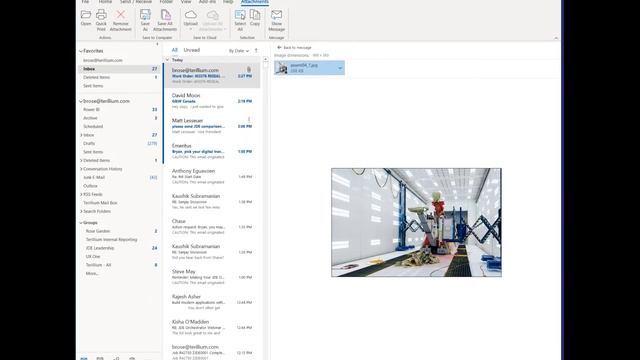This screenshot has width=640, height=360.
Task: Open the Home ribbon tab
Action: (105, 2)
